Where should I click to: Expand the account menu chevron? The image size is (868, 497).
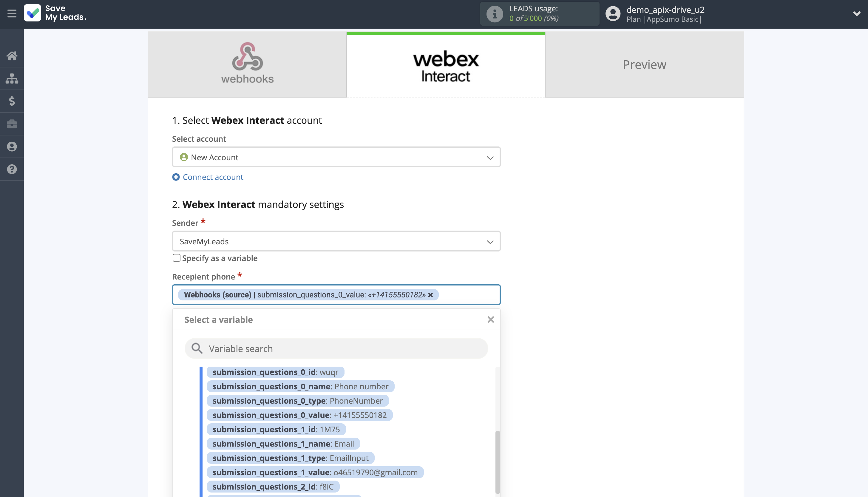856,14
